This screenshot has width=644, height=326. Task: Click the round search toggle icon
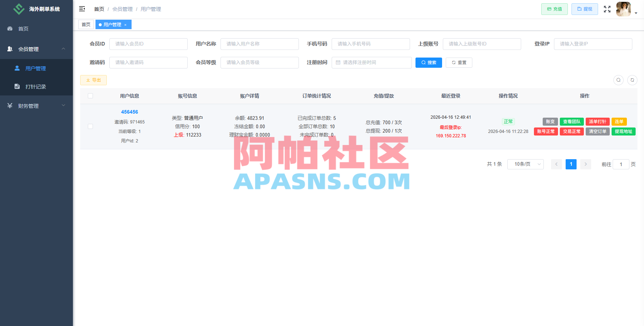point(618,80)
